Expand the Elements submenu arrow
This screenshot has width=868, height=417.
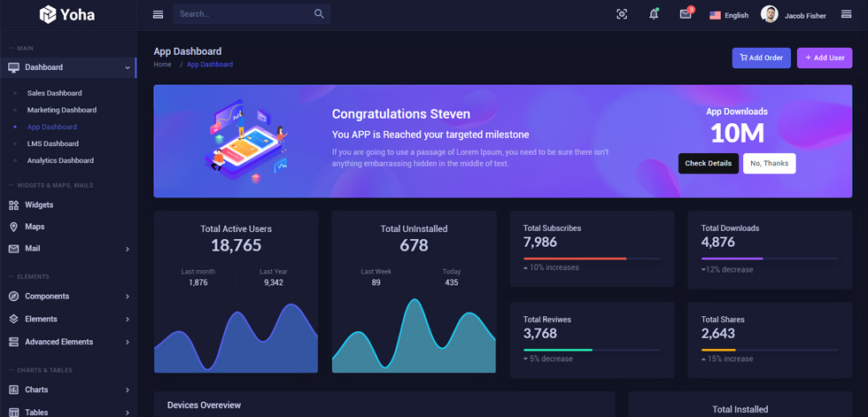coord(128,320)
